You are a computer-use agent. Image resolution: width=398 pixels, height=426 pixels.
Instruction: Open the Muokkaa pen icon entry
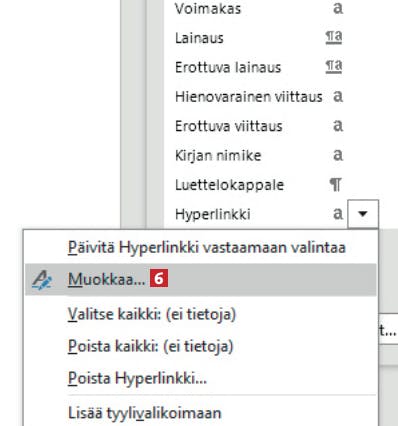tap(42, 280)
